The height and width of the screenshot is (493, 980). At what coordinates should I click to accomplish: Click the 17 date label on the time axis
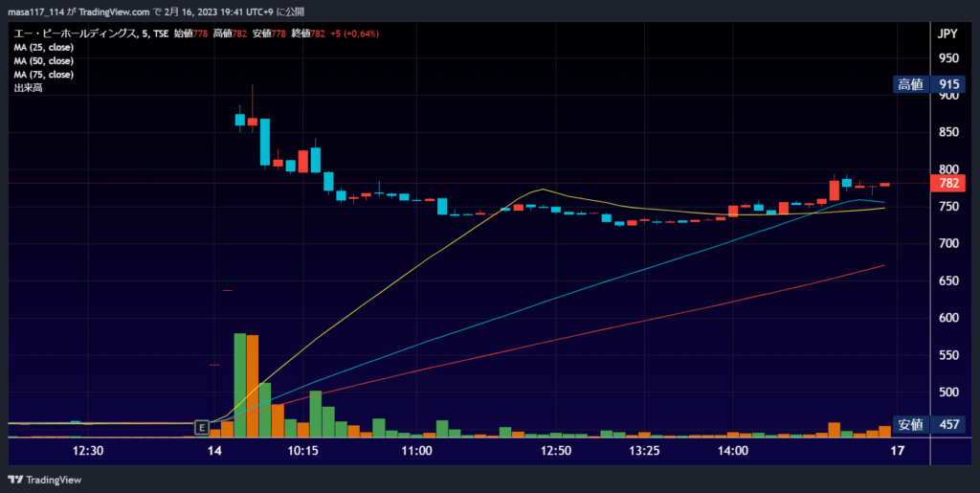[x=897, y=451]
